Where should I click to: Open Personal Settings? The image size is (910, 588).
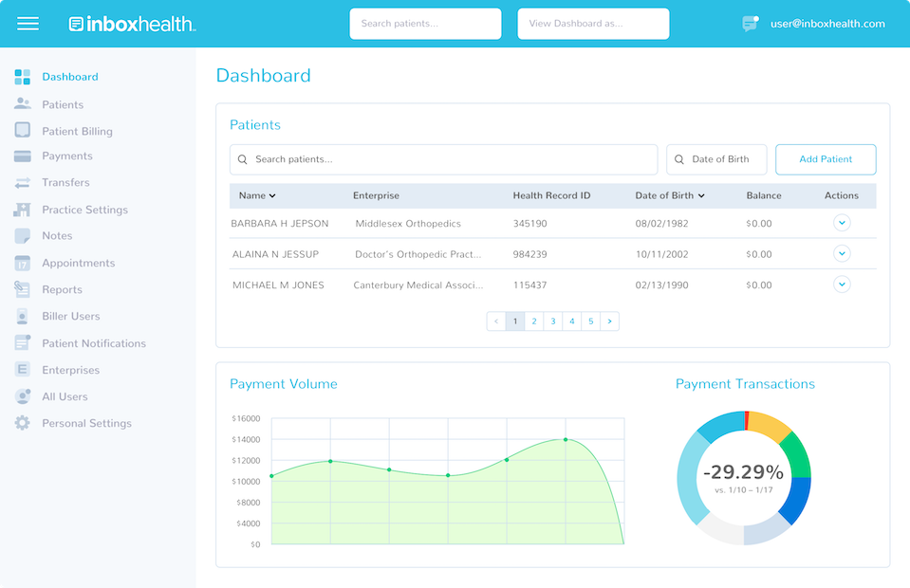[x=86, y=423]
